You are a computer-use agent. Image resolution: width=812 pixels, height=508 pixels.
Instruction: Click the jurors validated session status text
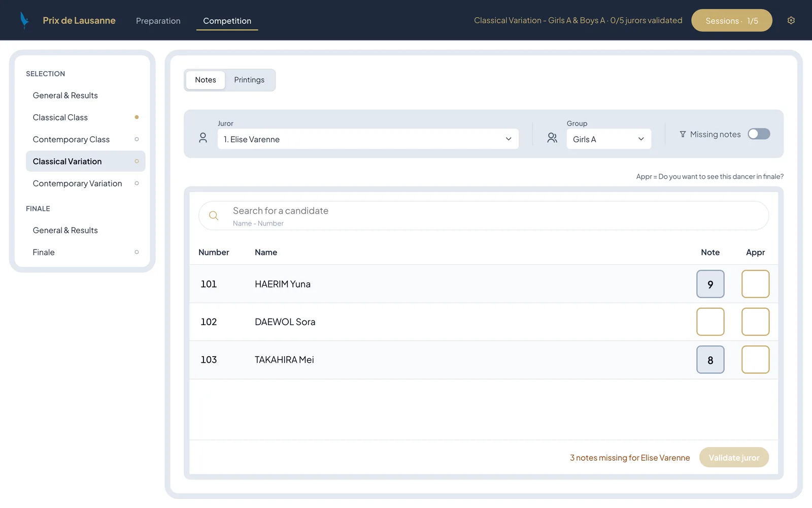click(x=578, y=20)
